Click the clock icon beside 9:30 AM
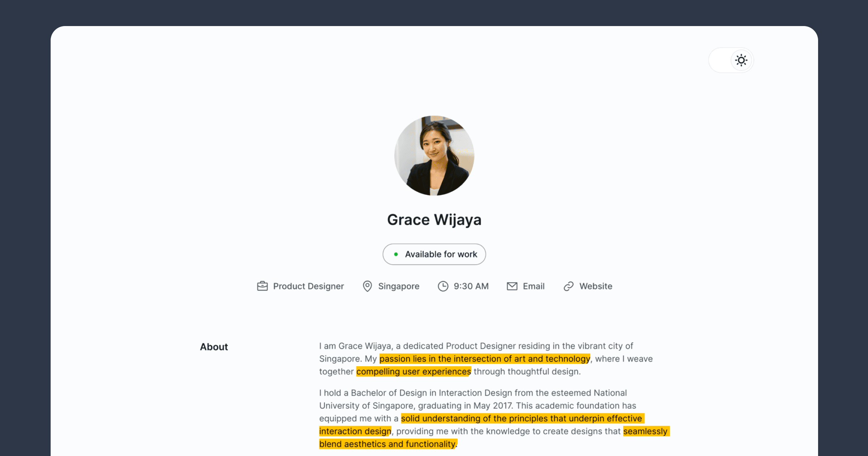868x456 pixels. 443,286
